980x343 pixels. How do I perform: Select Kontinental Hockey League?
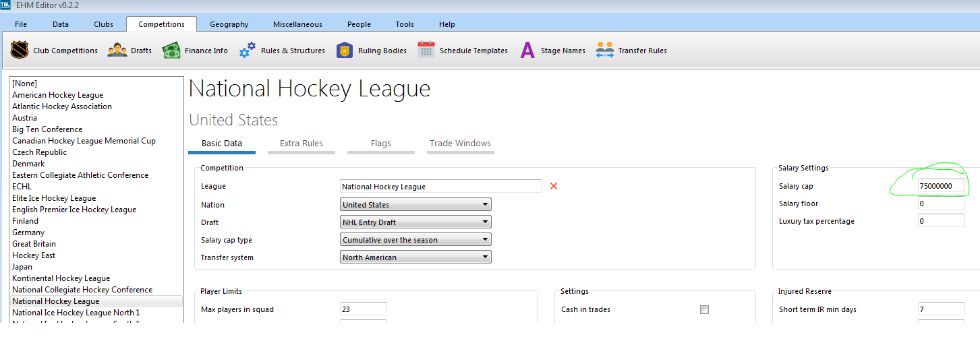[x=96, y=278]
